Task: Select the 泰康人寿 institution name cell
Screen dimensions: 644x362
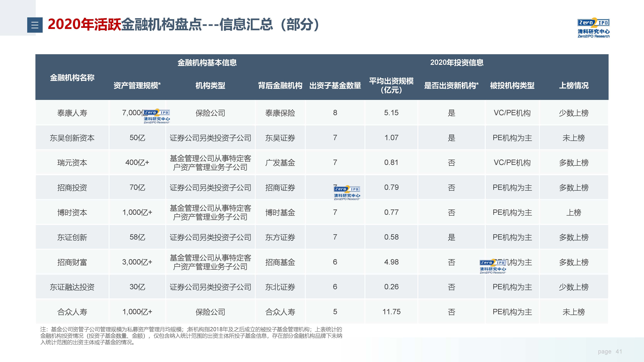Action: [x=72, y=113]
